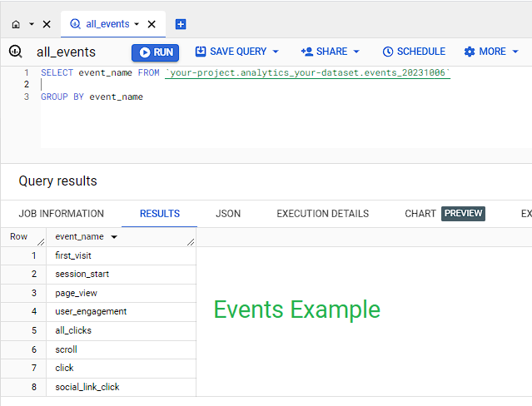Select the user_engagement result cell
This screenshot has height=406, width=532.
121,312
